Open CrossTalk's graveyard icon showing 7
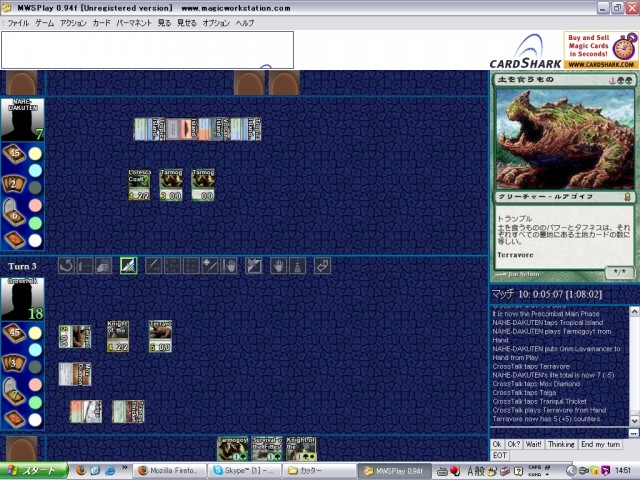This screenshot has width=640, height=480. pos(14,391)
